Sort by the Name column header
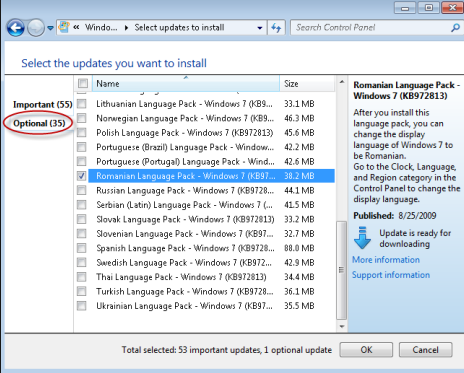The width and height of the screenshot is (464, 373). [x=186, y=83]
